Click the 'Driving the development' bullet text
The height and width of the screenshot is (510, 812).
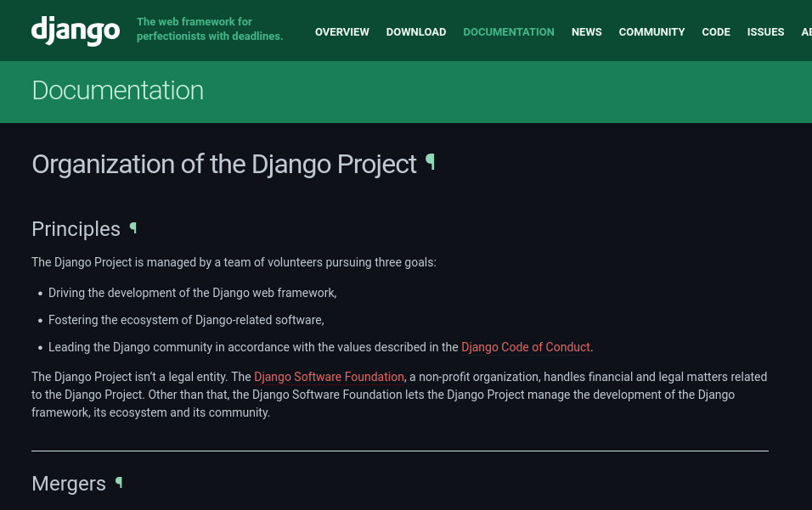(x=192, y=293)
